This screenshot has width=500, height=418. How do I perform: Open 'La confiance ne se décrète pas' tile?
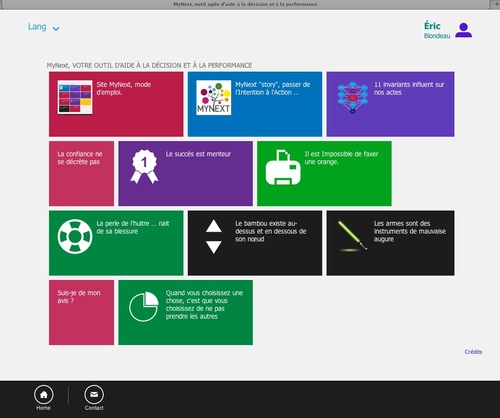[x=81, y=173]
